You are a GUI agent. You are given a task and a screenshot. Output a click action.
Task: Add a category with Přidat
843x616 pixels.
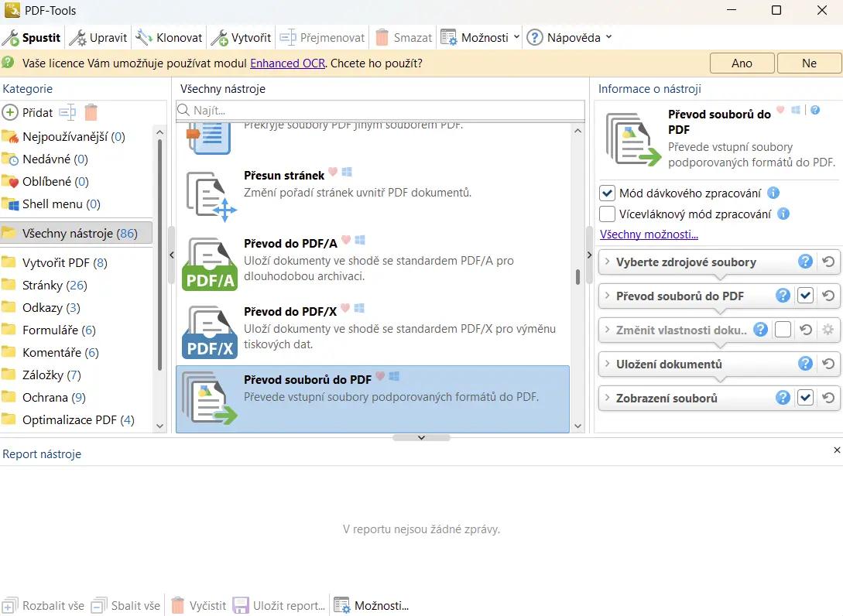(x=28, y=112)
